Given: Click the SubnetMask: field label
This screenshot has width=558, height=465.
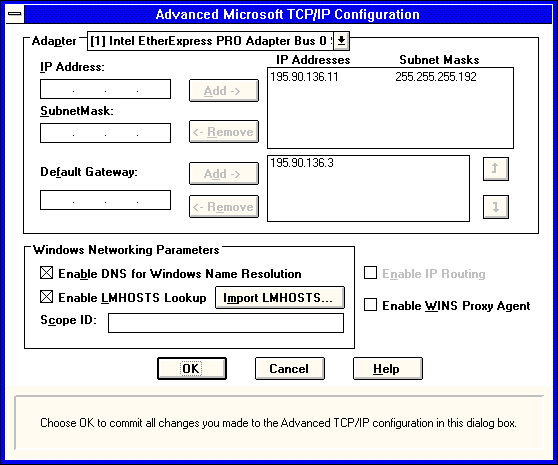Looking at the screenshot, I should [x=77, y=111].
